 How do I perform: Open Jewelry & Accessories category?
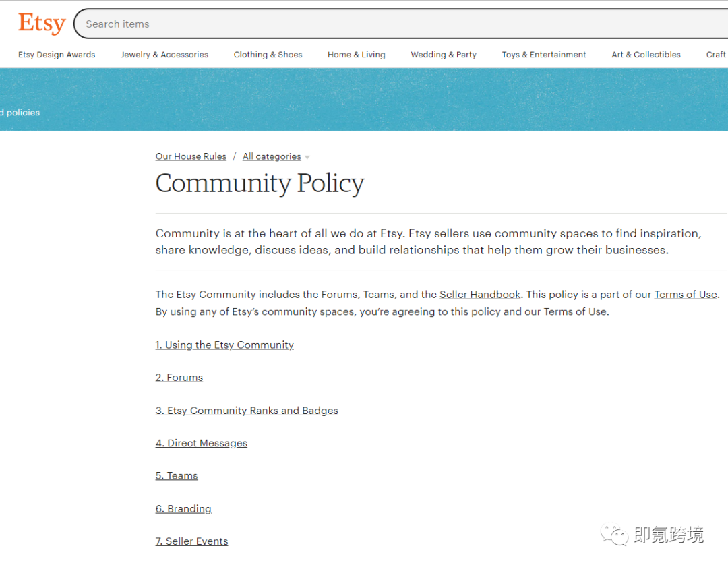tap(164, 55)
